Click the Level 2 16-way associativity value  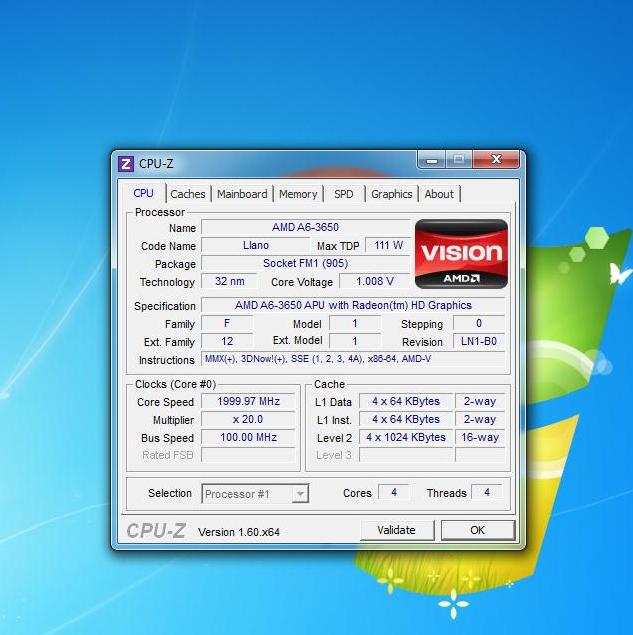click(480, 437)
